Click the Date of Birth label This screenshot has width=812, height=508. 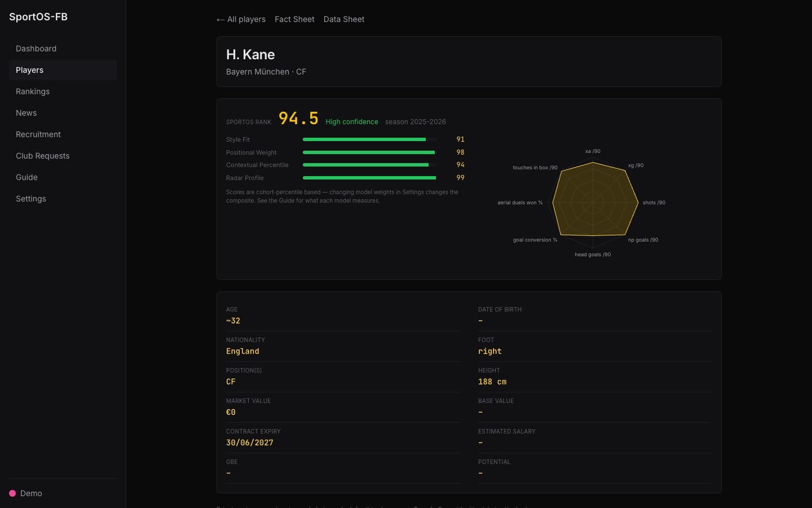click(x=500, y=309)
